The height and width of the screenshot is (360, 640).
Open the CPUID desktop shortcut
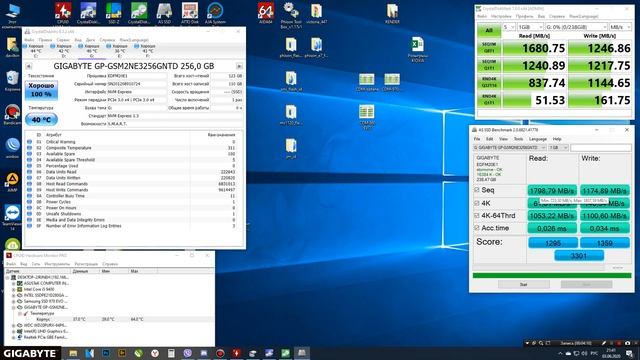pos(63,12)
